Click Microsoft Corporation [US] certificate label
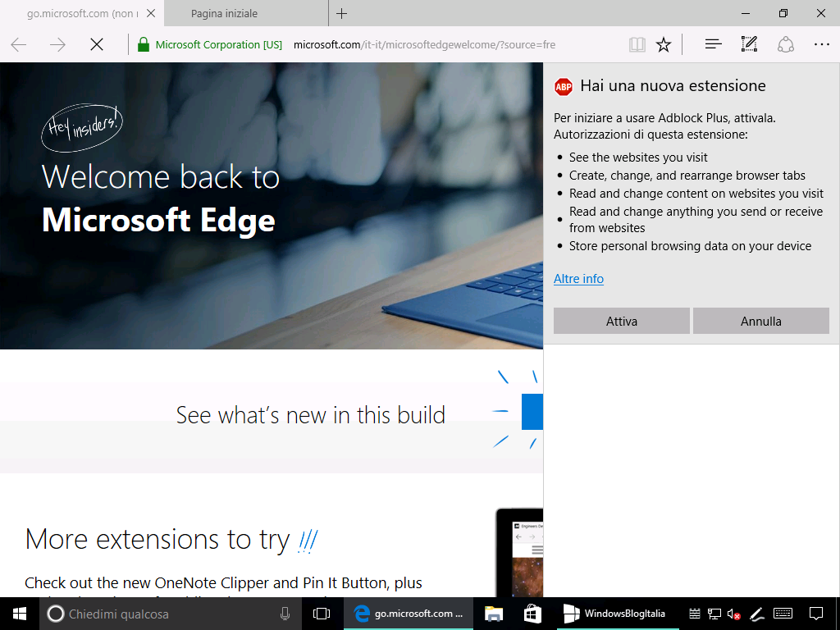 coord(218,44)
